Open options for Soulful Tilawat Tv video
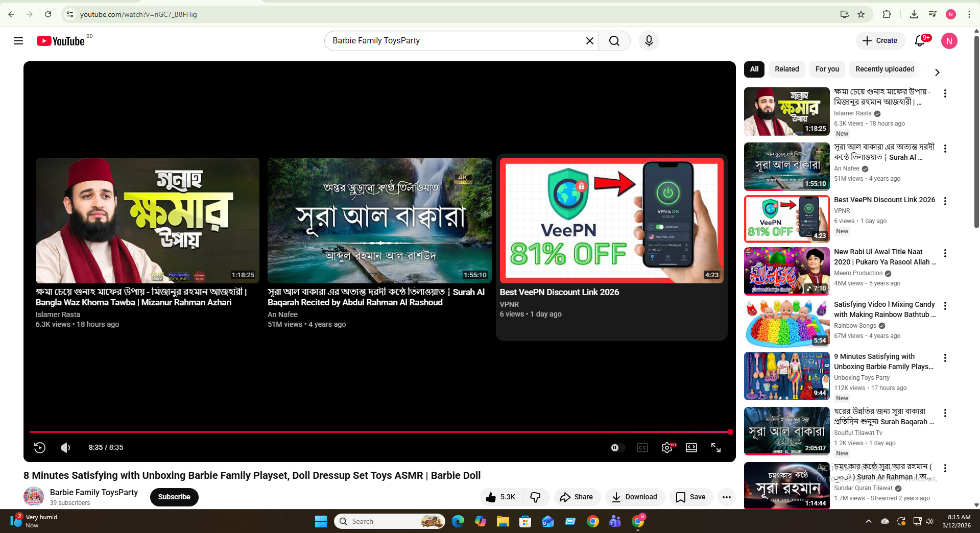The image size is (980, 533). point(945,414)
